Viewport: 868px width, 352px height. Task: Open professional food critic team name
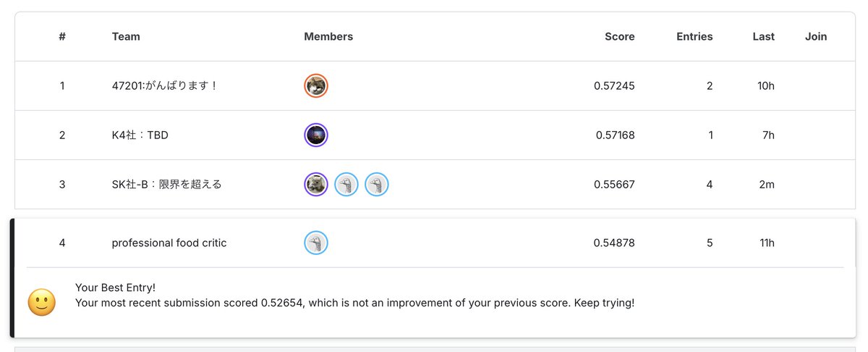click(169, 243)
